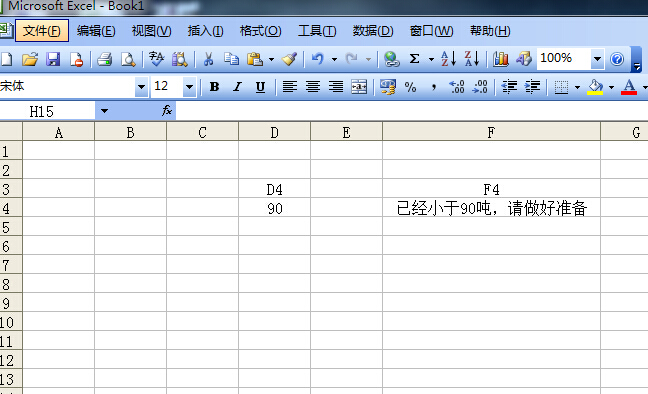Open the Chart Wizard icon

tap(500, 59)
